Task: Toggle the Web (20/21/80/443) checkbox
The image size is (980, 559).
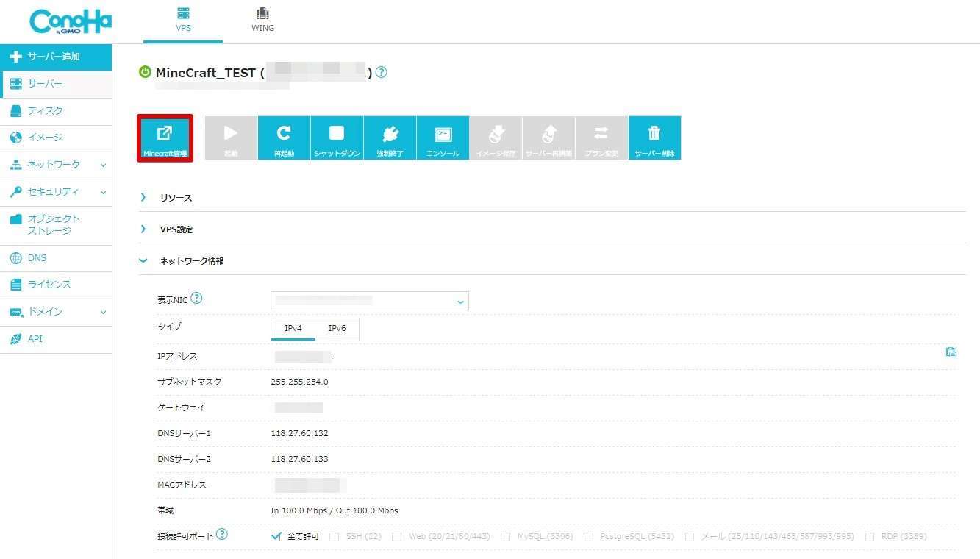Action: [396, 537]
